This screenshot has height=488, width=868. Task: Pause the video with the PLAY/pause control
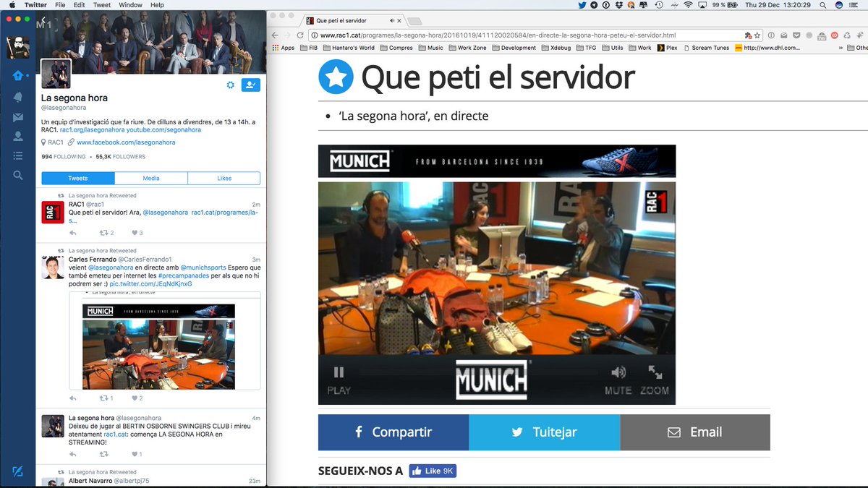tap(339, 380)
